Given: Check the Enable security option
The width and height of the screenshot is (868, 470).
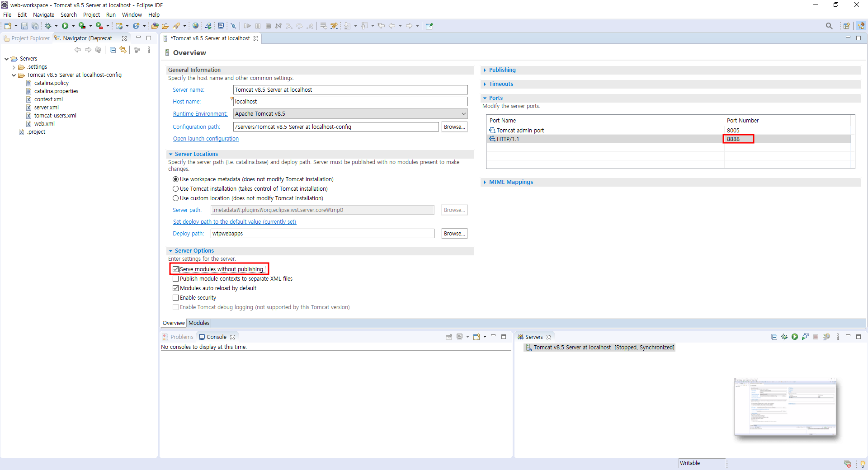Looking at the screenshot, I should click(175, 297).
